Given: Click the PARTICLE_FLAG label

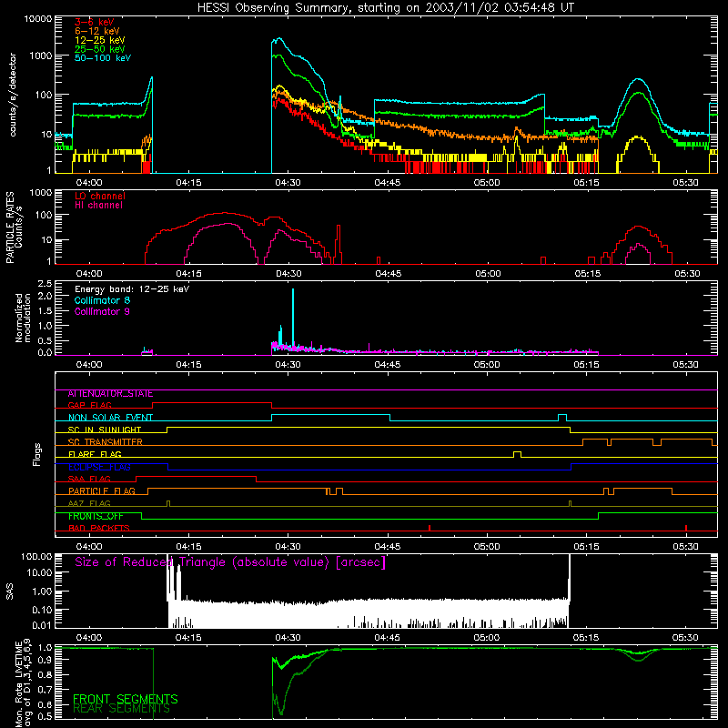Looking at the screenshot, I should click(102, 490).
